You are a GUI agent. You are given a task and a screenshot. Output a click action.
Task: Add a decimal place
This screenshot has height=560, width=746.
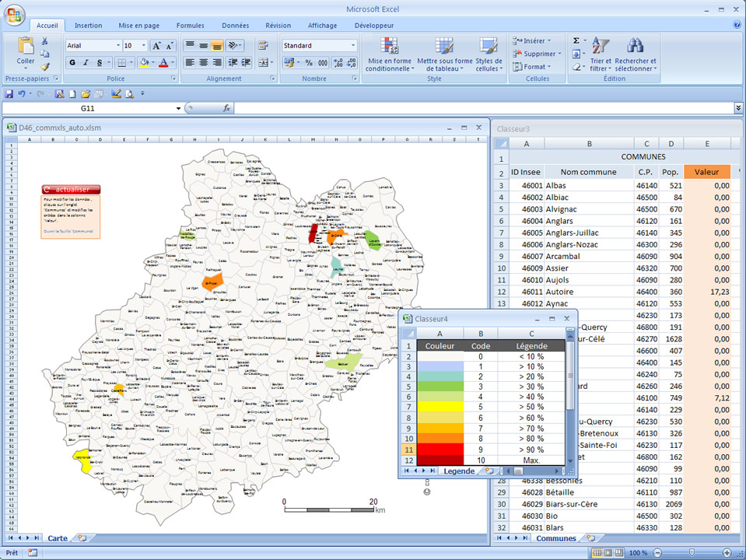pos(338,62)
